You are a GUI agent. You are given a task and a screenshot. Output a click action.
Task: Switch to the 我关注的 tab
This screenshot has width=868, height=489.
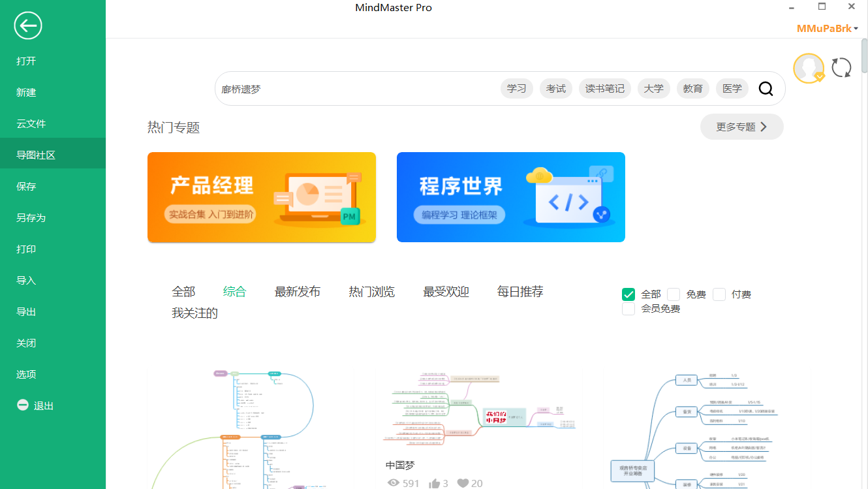click(x=195, y=313)
